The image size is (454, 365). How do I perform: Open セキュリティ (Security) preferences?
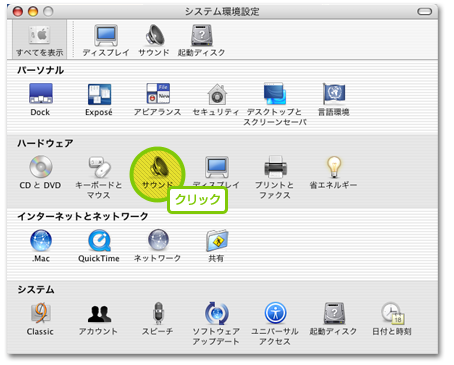point(216,100)
